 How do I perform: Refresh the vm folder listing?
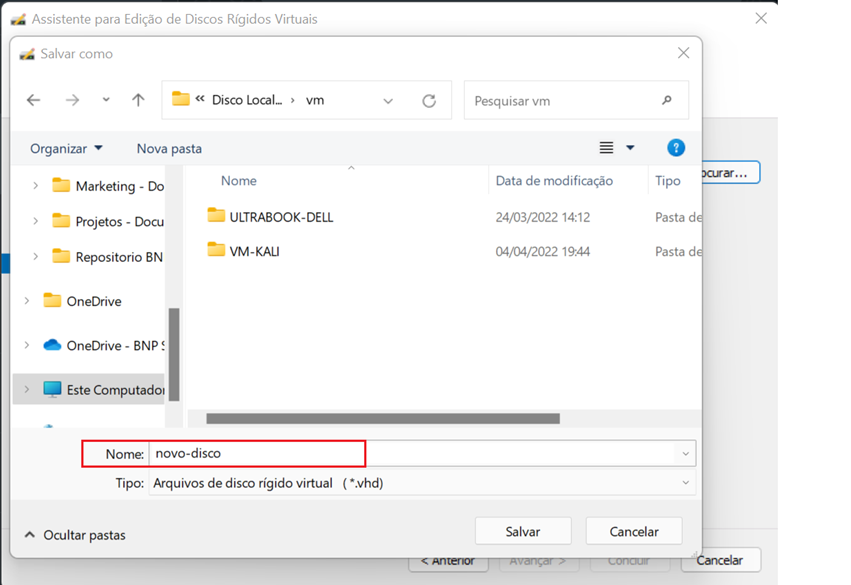[x=429, y=101]
